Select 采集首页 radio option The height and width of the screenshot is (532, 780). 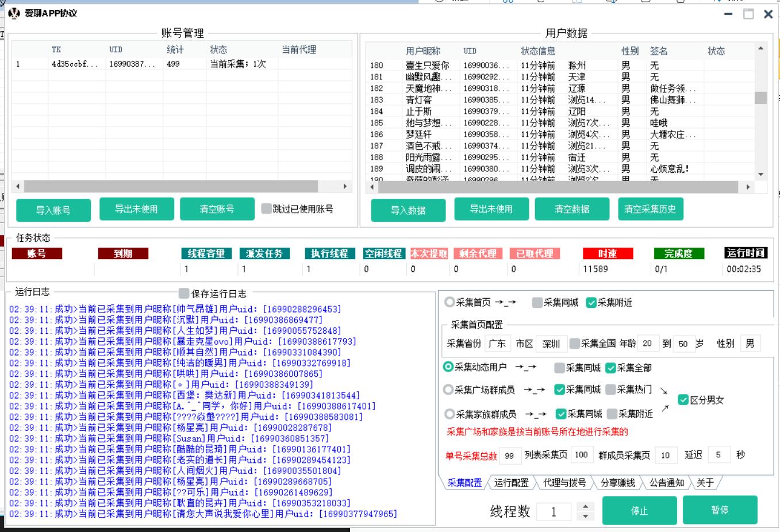[449, 302]
